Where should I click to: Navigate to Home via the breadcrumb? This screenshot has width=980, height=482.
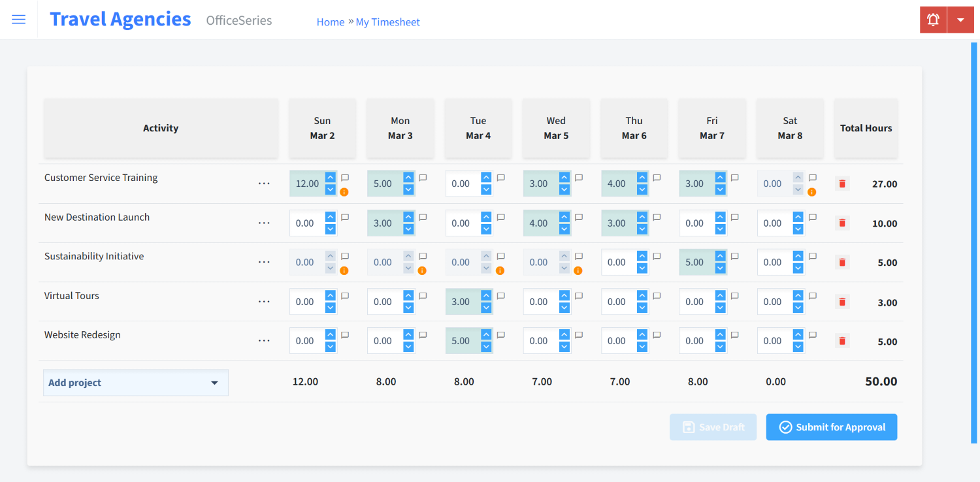pyautogui.click(x=331, y=22)
